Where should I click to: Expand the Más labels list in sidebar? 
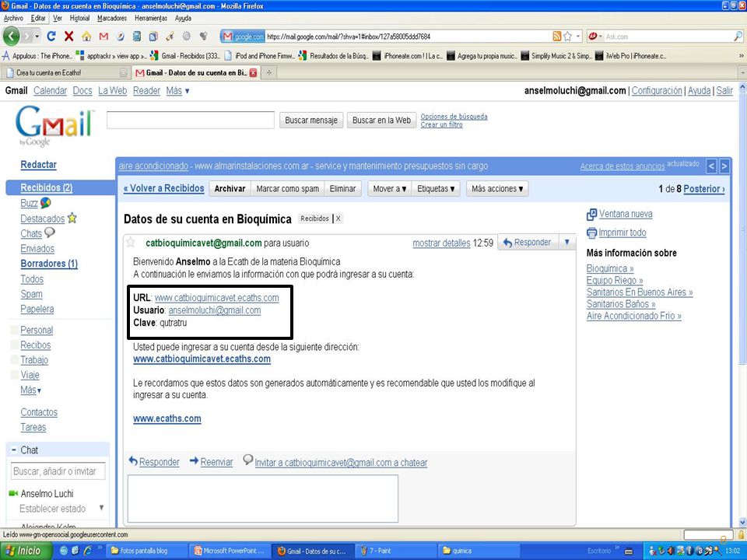(31, 390)
